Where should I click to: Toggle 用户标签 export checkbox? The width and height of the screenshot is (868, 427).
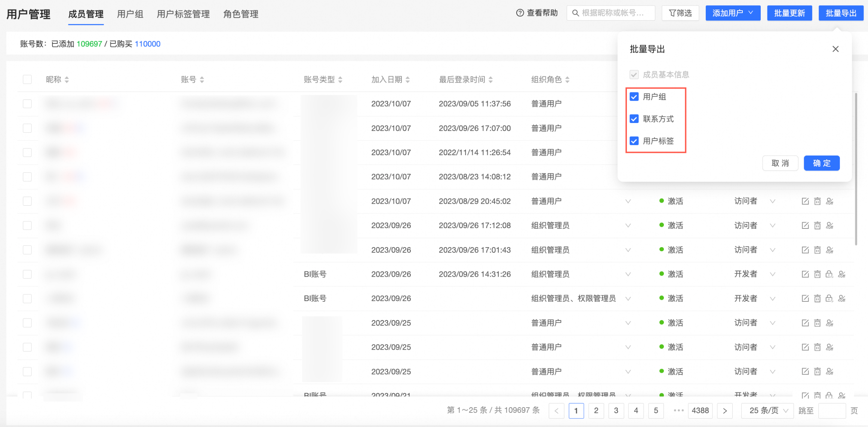pos(634,141)
